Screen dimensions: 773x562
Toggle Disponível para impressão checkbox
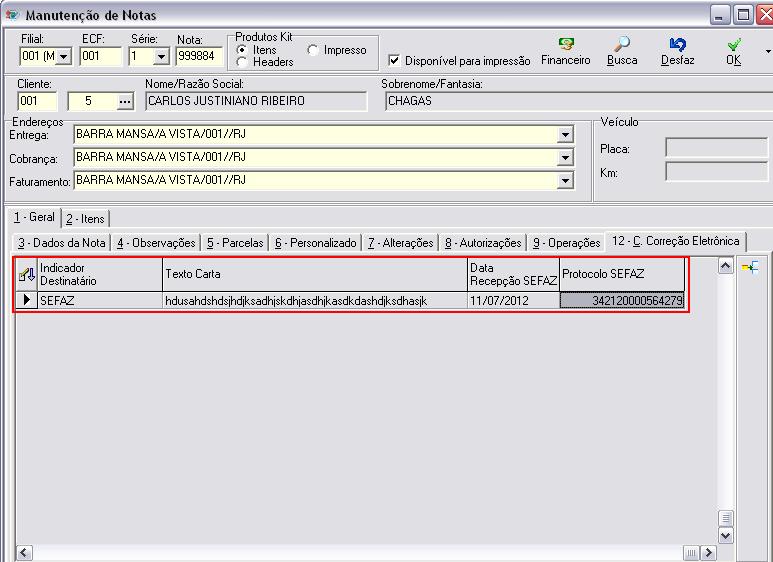394,60
